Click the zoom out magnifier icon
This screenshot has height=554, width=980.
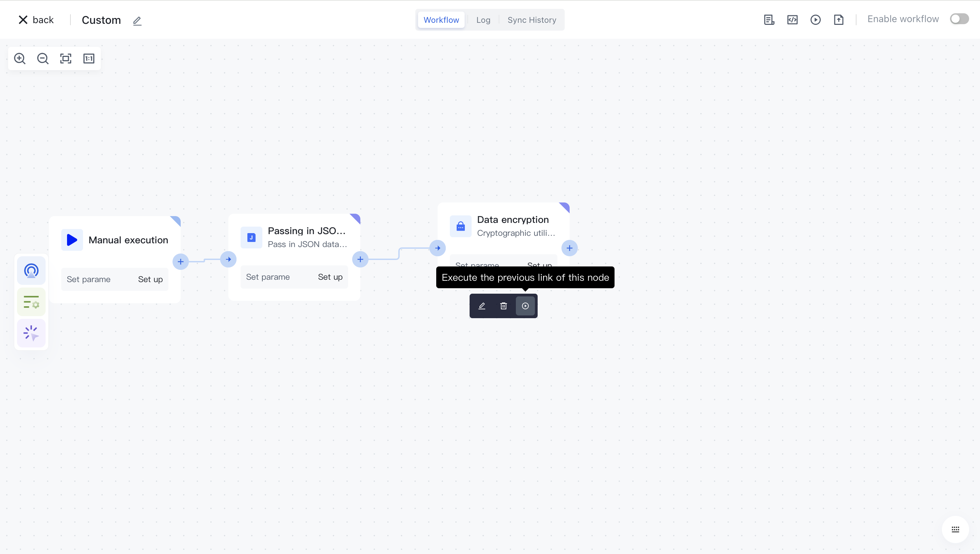[43, 59]
